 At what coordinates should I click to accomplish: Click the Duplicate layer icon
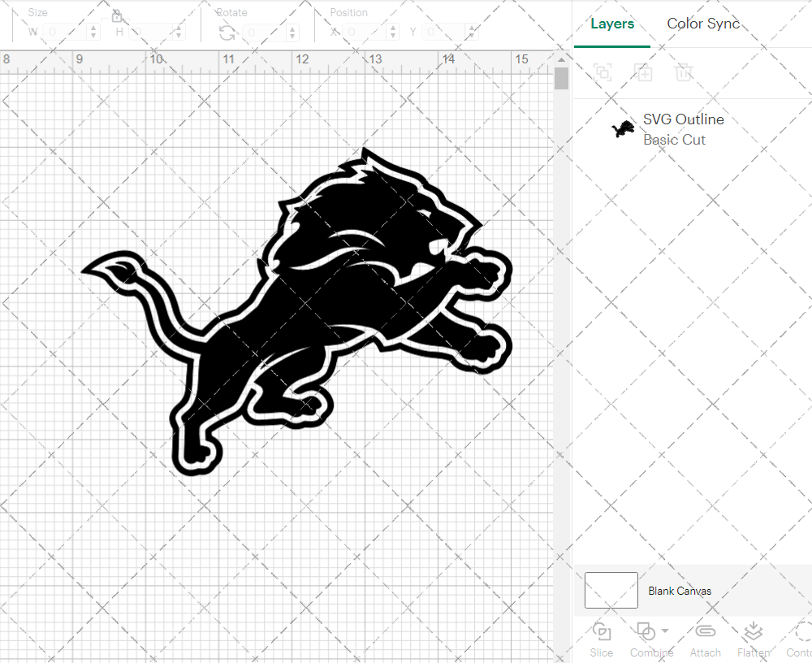point(643,72)
